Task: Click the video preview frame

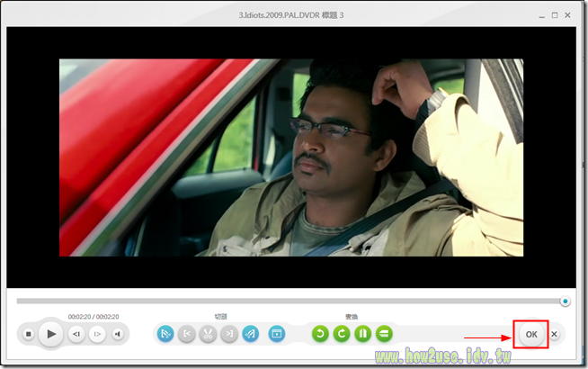Action: [x=291, y=157]
